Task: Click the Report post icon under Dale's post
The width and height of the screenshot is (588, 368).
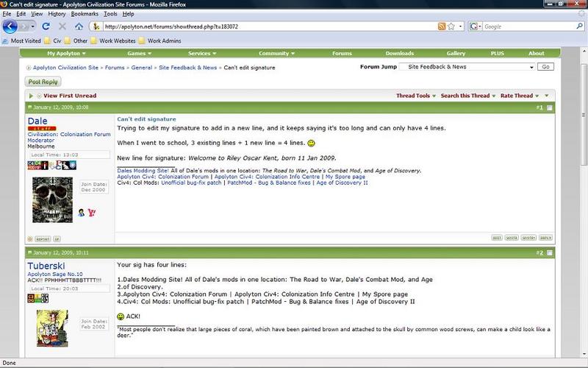Action: tap(43, 239)
